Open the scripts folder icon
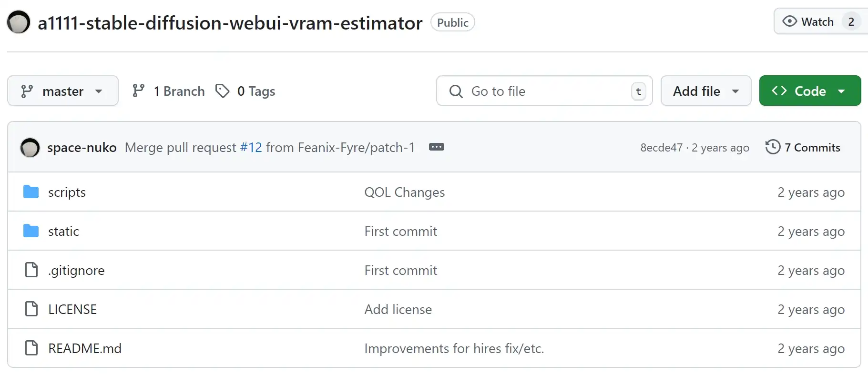 [x=31, y=192]
